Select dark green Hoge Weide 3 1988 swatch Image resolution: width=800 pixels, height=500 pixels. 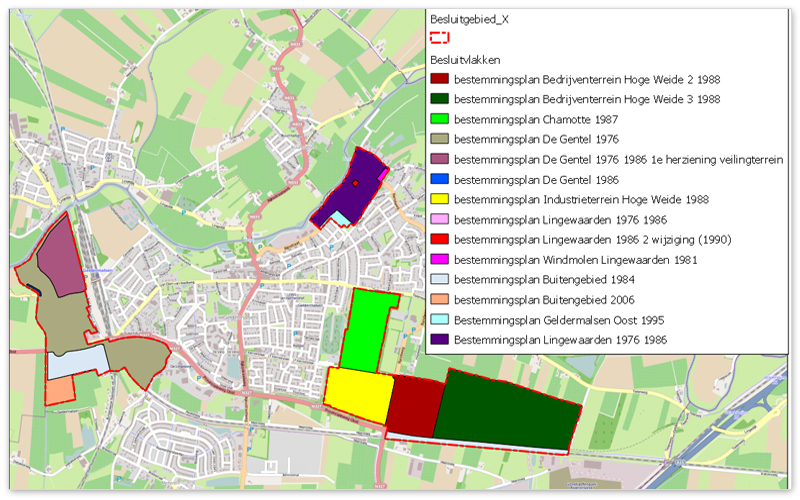click(x=439, y=98)
